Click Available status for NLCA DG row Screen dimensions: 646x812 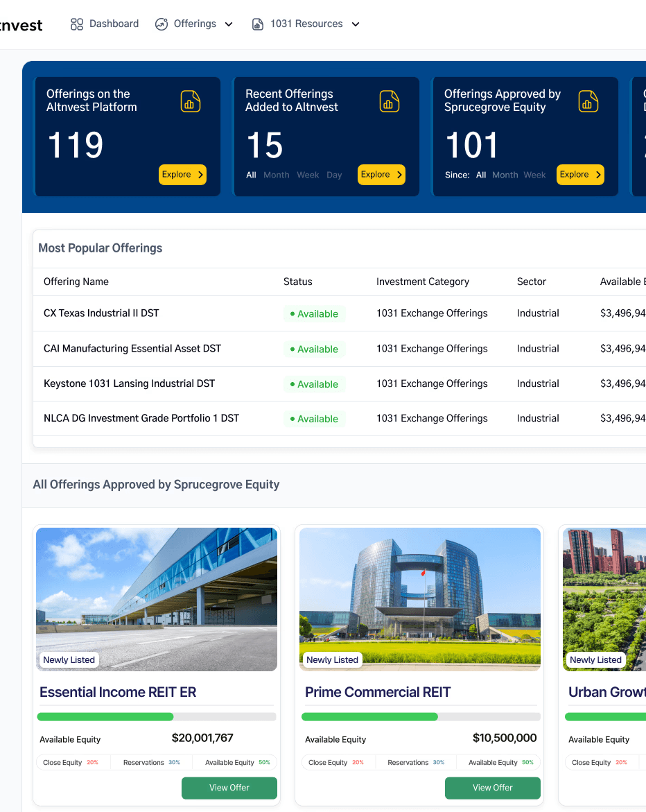pos(314,419)
